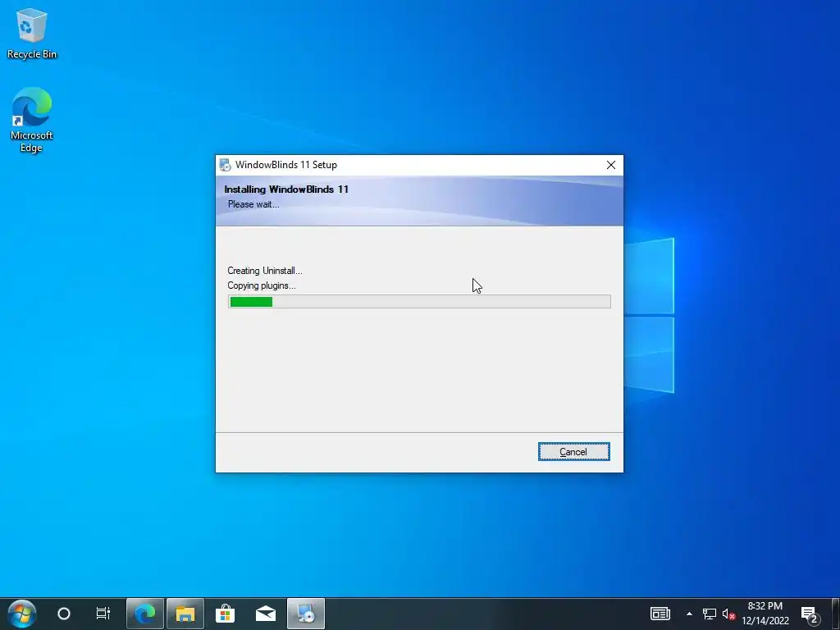Click the WindowBlinds setup title bar icon

click(225, 165)
